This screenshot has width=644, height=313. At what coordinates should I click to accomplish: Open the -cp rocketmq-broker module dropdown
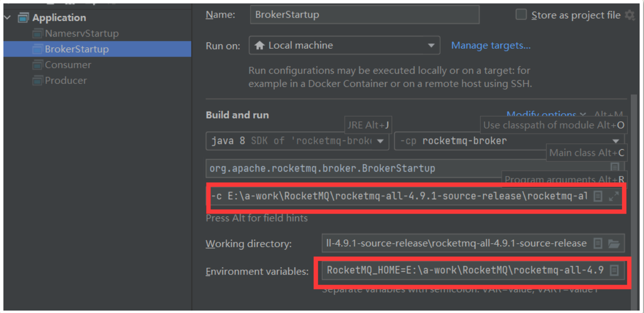(x=510, y=141)
